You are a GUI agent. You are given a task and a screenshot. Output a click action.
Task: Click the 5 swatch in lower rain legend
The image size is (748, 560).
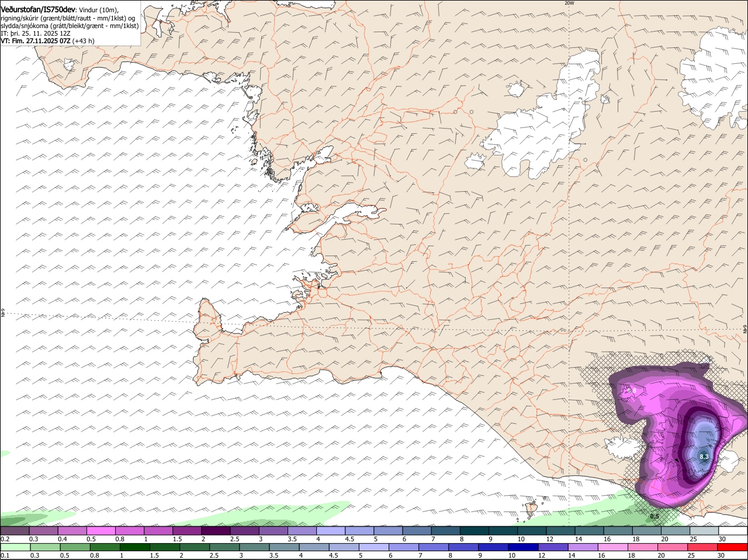click(x=374, y=547)
